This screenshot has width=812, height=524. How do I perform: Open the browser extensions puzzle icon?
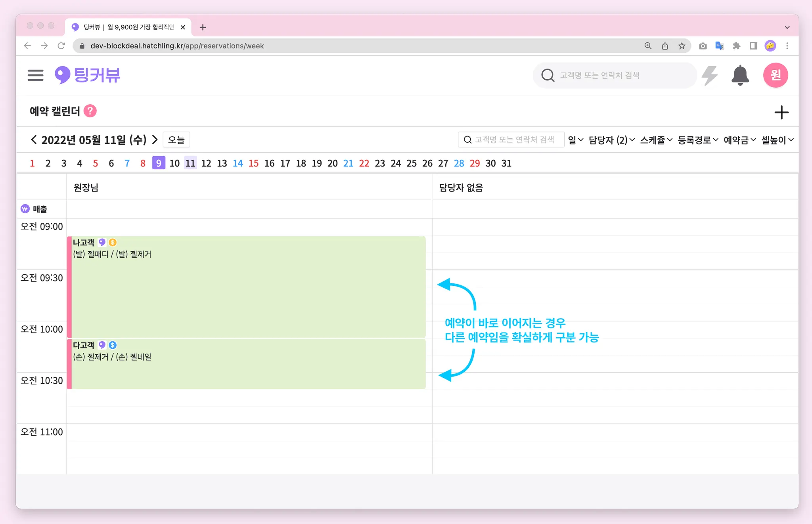pos(736,46)
